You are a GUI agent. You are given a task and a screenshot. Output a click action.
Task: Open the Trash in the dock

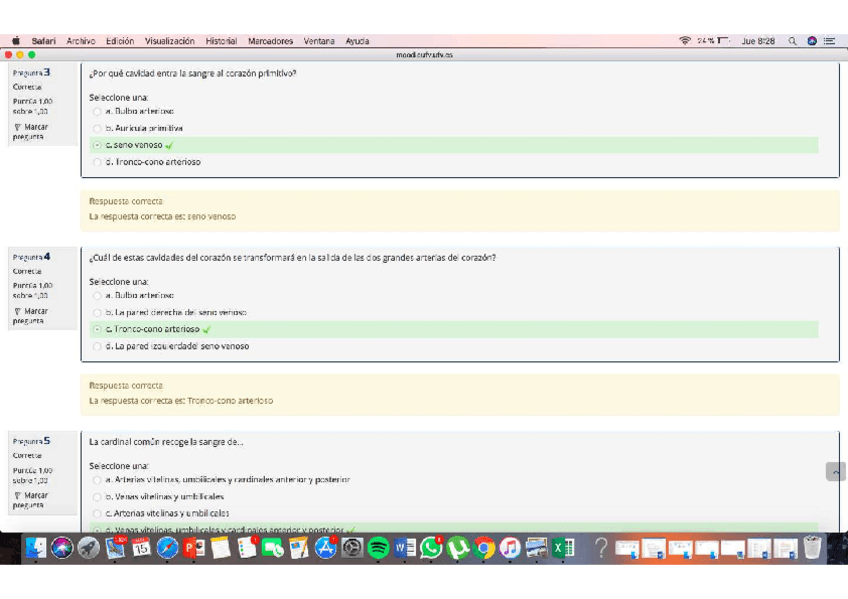(812, 548)
